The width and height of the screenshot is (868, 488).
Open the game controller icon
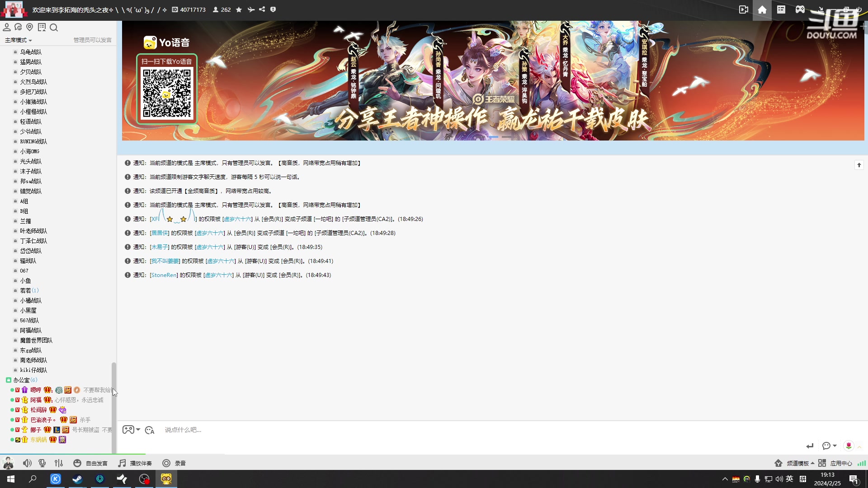800,10
